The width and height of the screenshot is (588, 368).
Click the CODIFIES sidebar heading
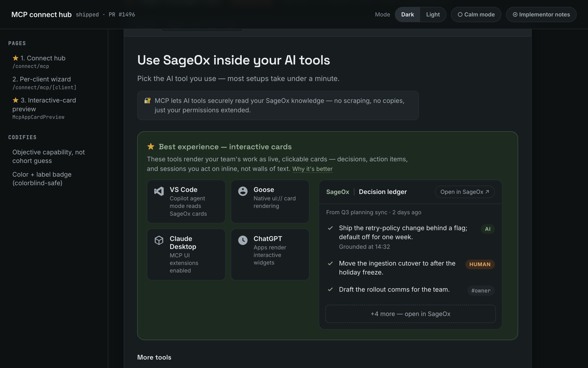click(x=22, y=137)
